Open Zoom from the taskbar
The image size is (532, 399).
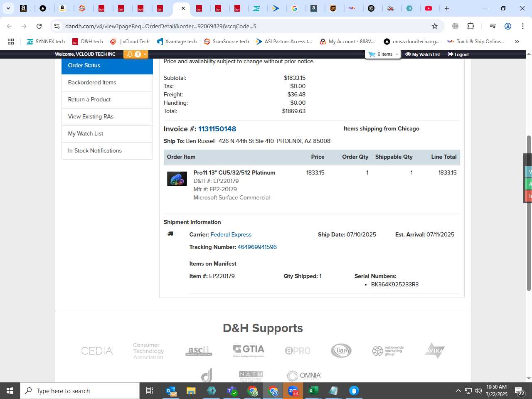click(293, 391)
